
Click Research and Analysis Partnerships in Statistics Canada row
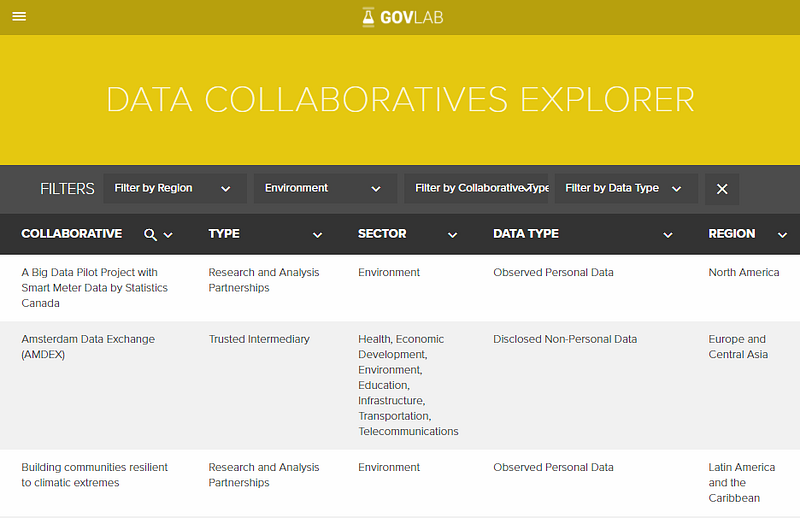pos(264,280)
